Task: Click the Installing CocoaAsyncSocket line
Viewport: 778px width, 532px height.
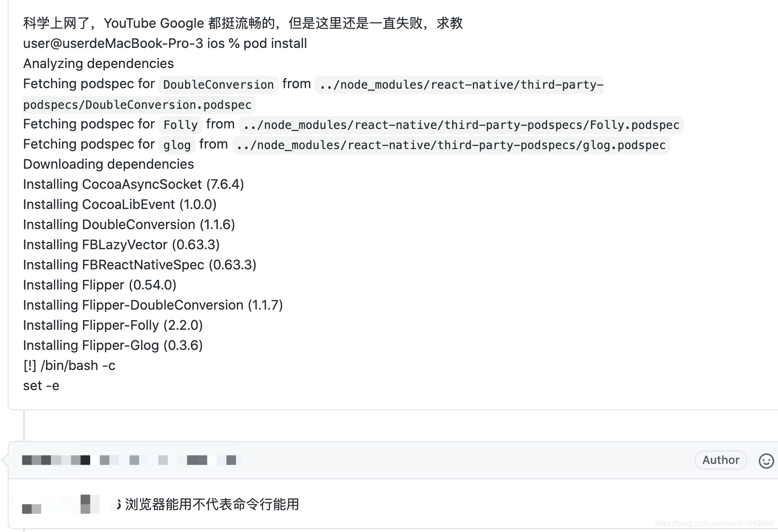Action: pos(133,184)
